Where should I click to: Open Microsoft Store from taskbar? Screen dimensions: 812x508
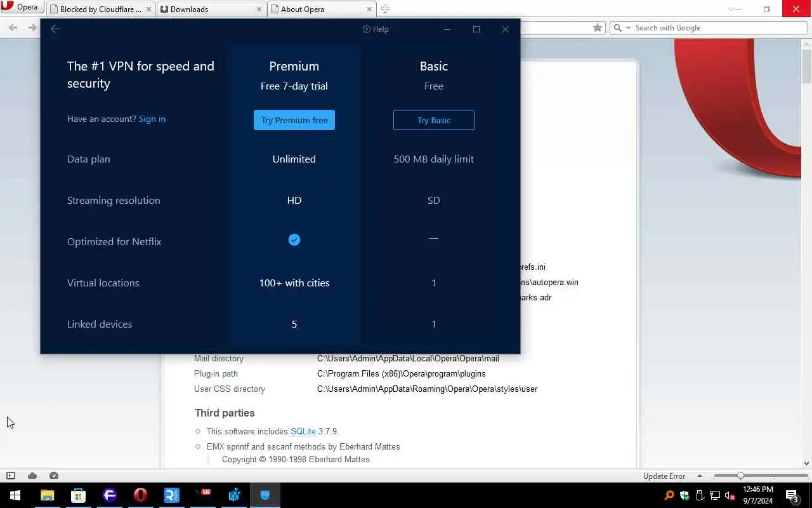pyautogui.click(x=78, y=495)
